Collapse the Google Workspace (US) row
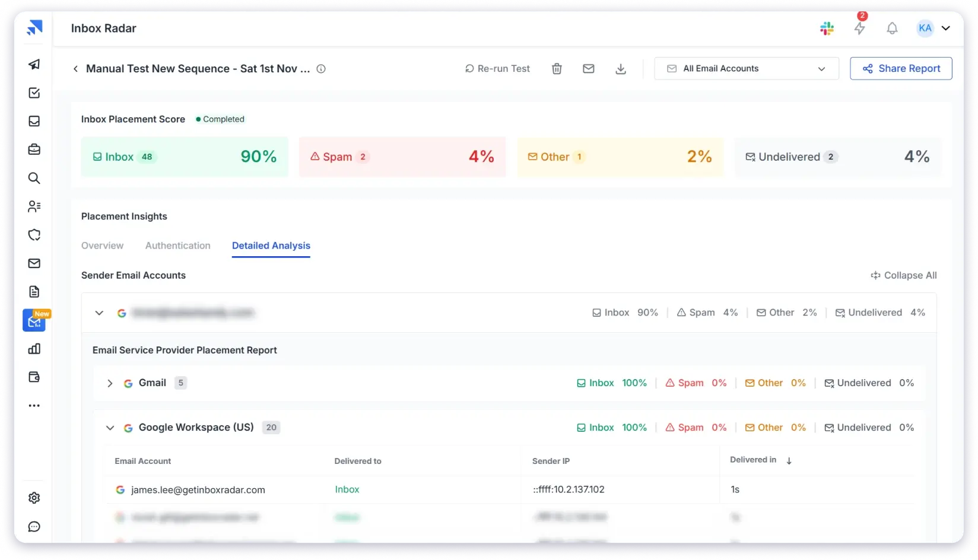 tap(110, 428)
